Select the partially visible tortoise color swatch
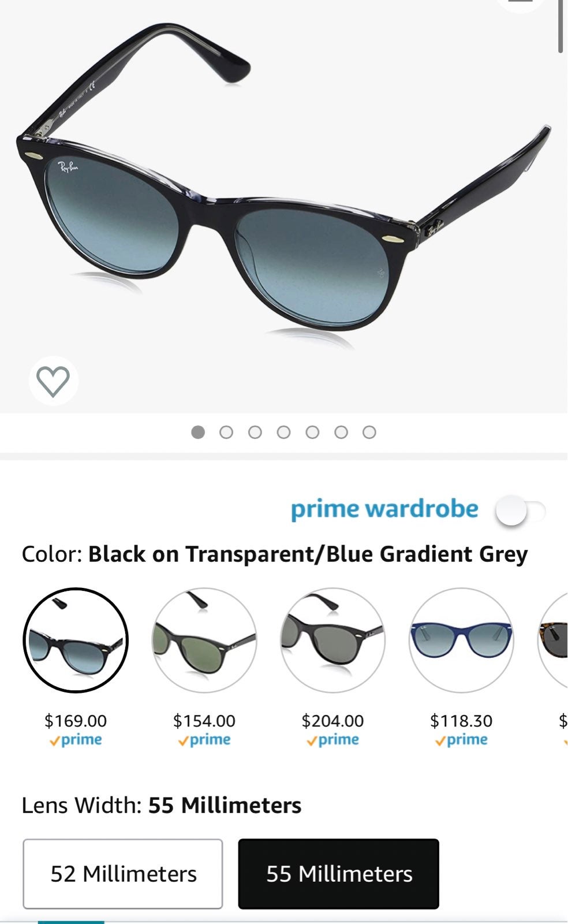 pyautogui.click(x=553, y=640)
